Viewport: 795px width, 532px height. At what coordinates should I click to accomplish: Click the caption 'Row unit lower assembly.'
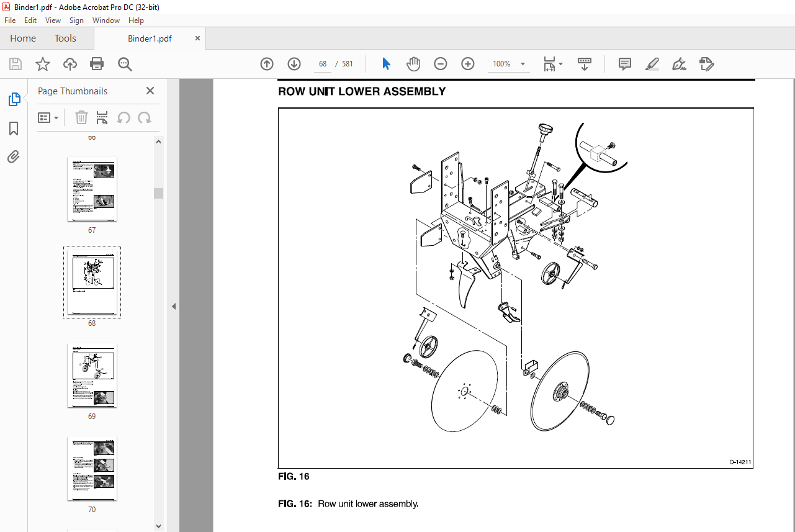368,504
